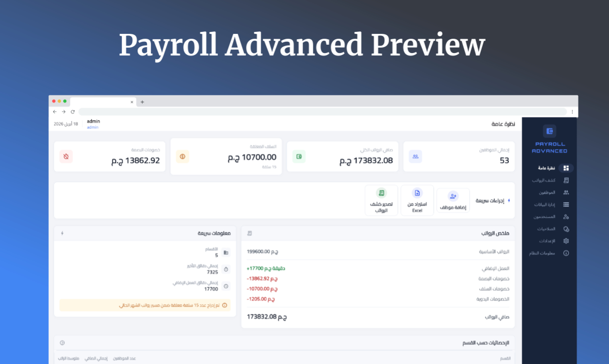This screenshot has height=364, width=609.
Task: Click the 199600.00 basic salaries amount
Action: (263, 252)
